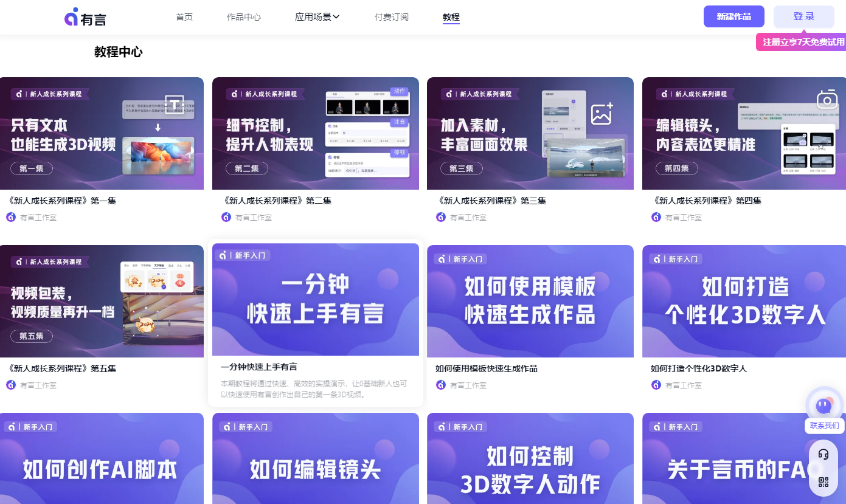Open the 细节控制，提升人物表现 thumbnail
Screen dimensions: 846x504
[x=316, y=133]
